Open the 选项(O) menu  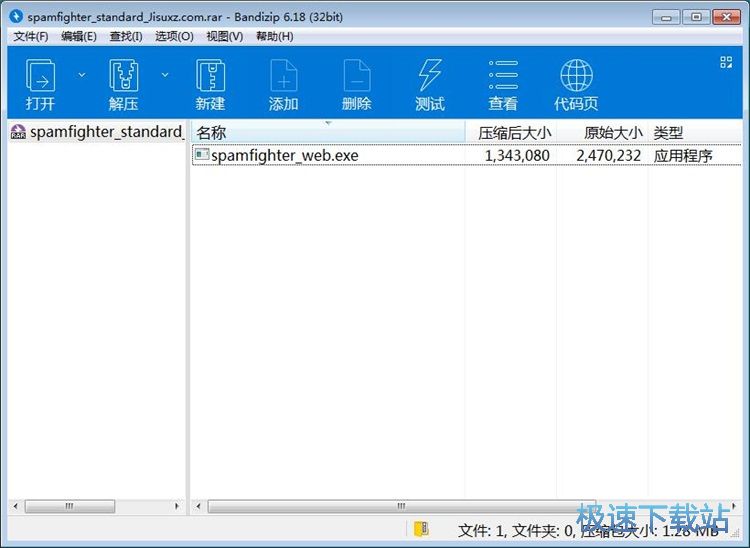174,36
